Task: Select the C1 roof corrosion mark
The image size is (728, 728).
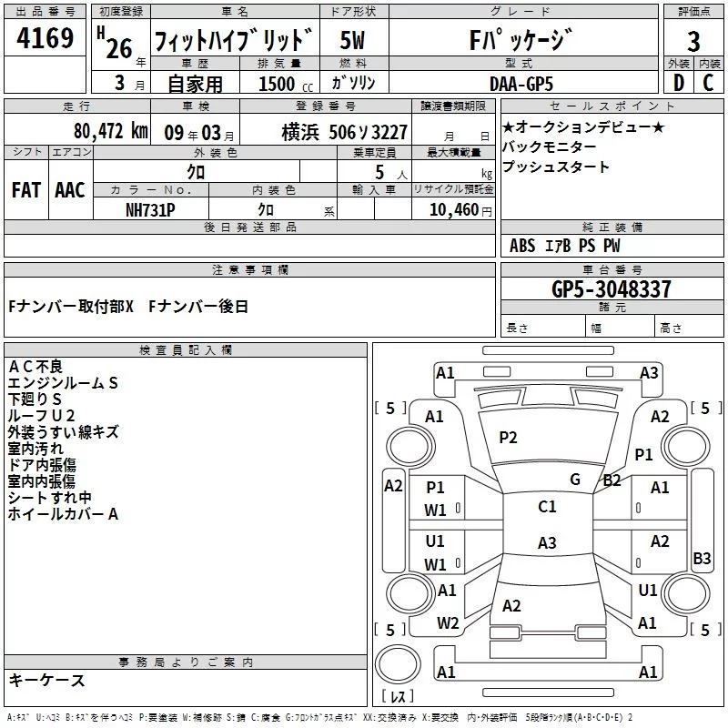Action: (547, 507)
